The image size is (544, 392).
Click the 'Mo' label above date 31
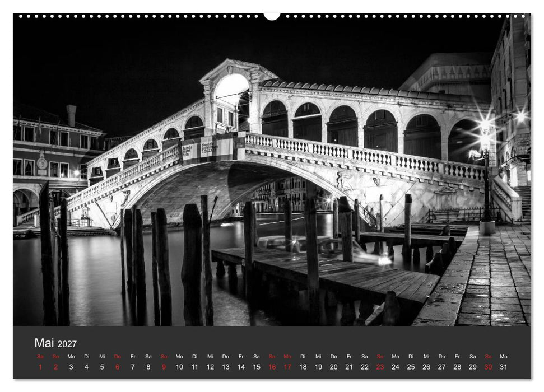click(504, 357)
